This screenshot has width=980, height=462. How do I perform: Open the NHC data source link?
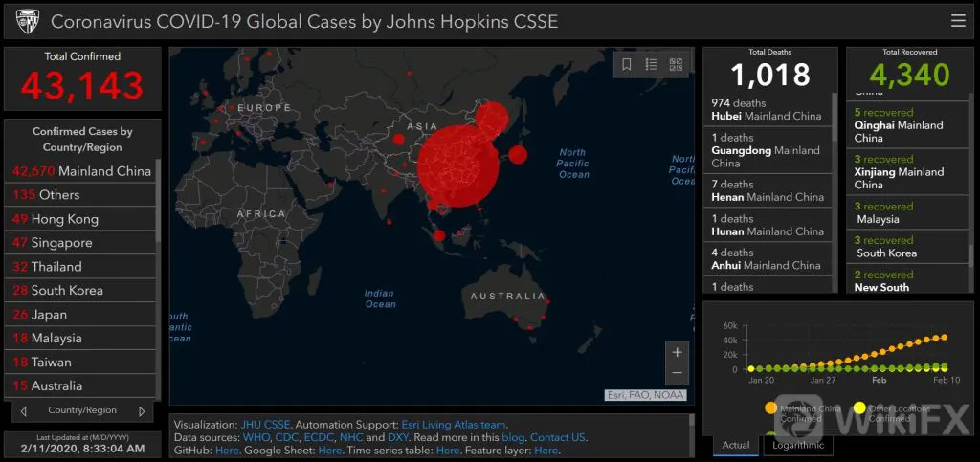[351, 437]
